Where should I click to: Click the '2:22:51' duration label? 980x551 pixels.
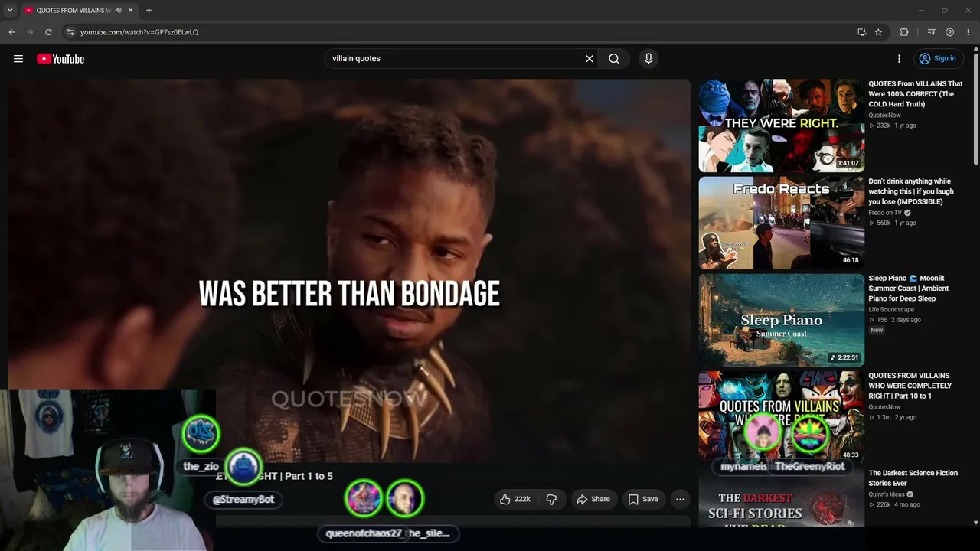(x=845, y=357)
